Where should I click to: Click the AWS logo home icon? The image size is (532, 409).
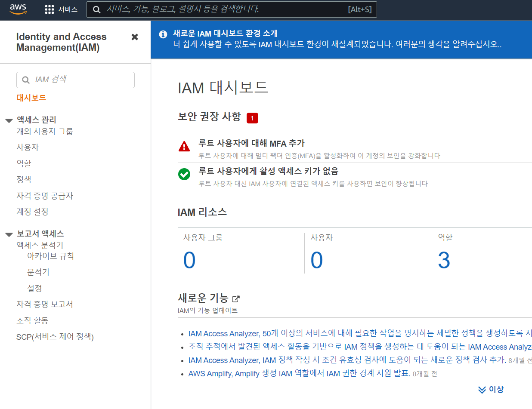18,9
